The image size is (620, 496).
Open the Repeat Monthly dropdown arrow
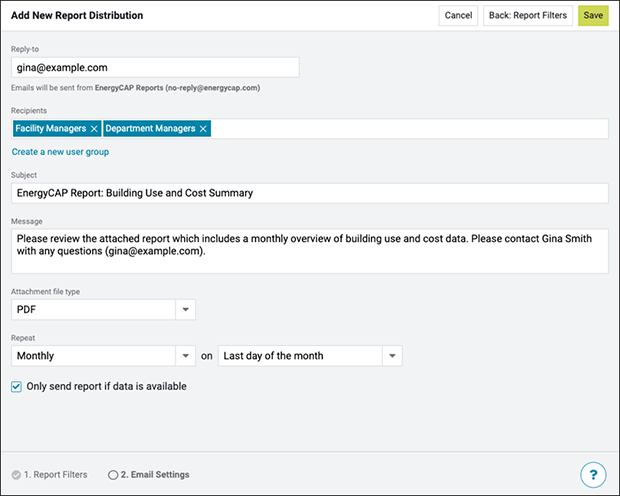pos(185,356)
